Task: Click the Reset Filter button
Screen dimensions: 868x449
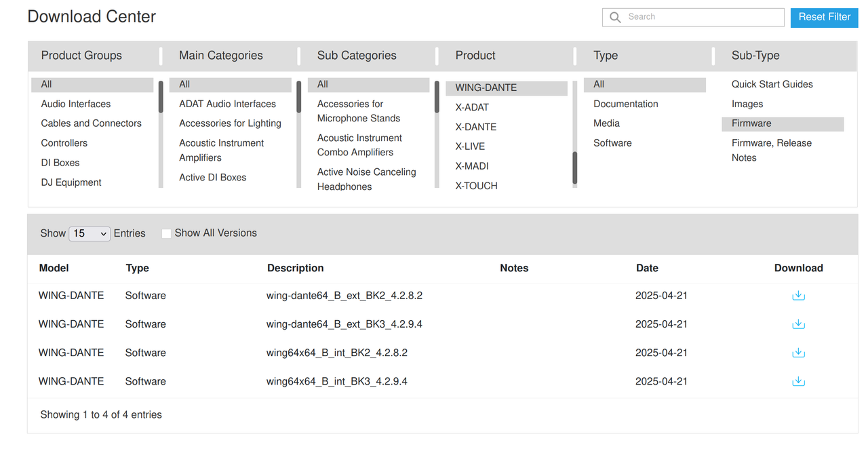Action: [x=824, y=17]
